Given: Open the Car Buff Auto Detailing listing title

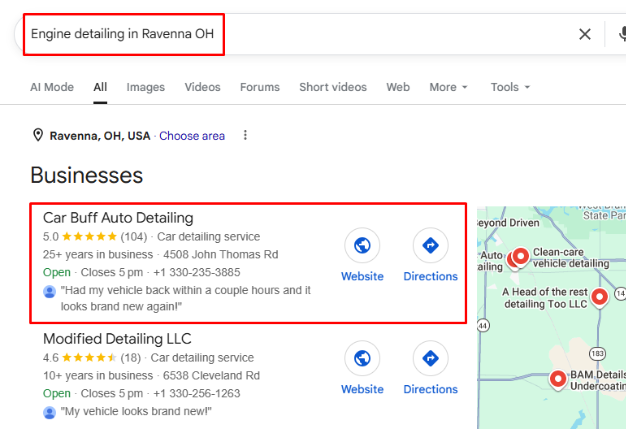Looking at the screenshot, I should click(118, 218).
